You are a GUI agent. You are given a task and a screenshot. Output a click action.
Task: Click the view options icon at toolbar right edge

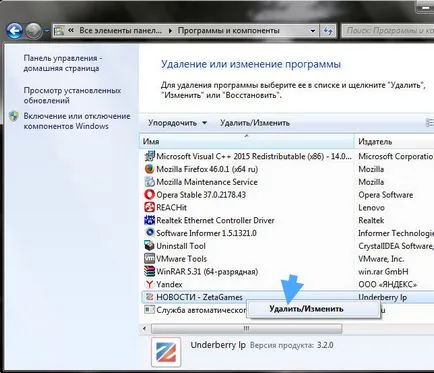click(x=430, y=123)
